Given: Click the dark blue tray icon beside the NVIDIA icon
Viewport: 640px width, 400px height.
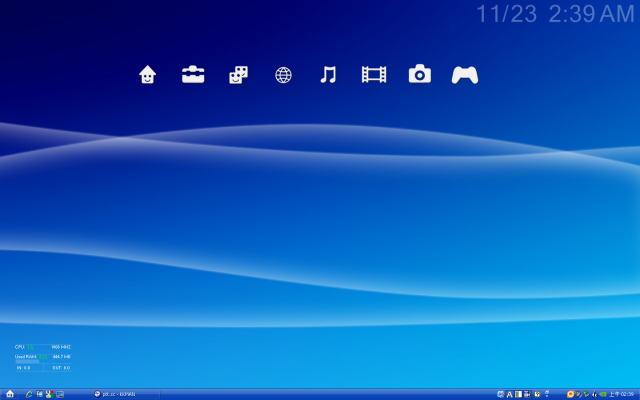Looking at the screenshot, I should tap(594, 394).
